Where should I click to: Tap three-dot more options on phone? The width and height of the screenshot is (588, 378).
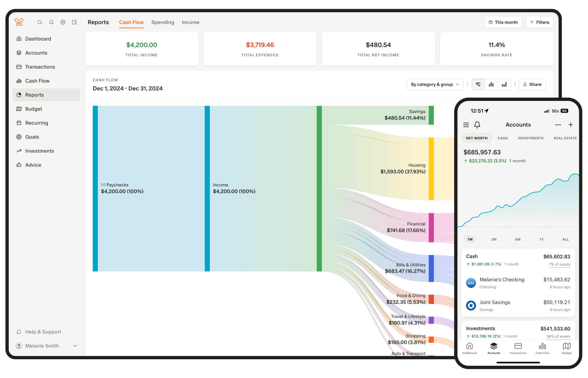[x=558, y=125]
